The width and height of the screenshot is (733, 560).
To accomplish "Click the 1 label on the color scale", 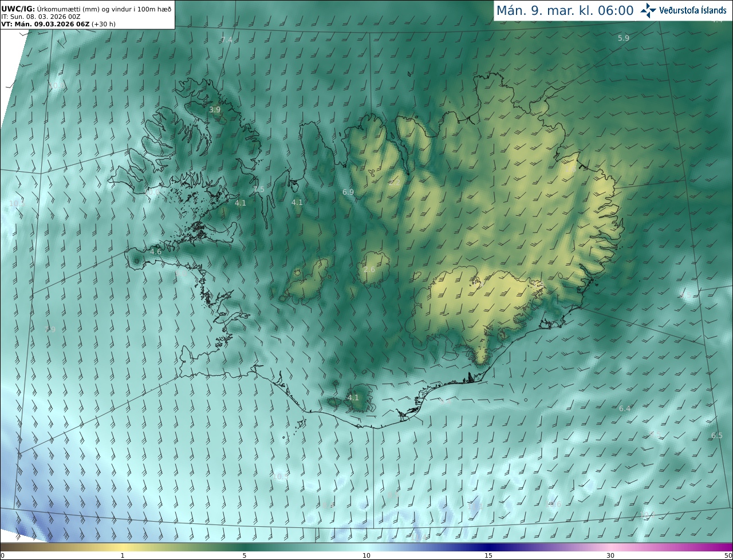I will (x=123, y=556).
